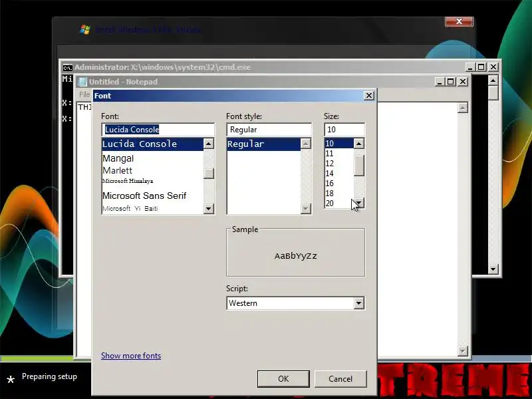This screenshot has width=532, height=399.
Task: Select size 10 in size list
Action: pos(339,144)
